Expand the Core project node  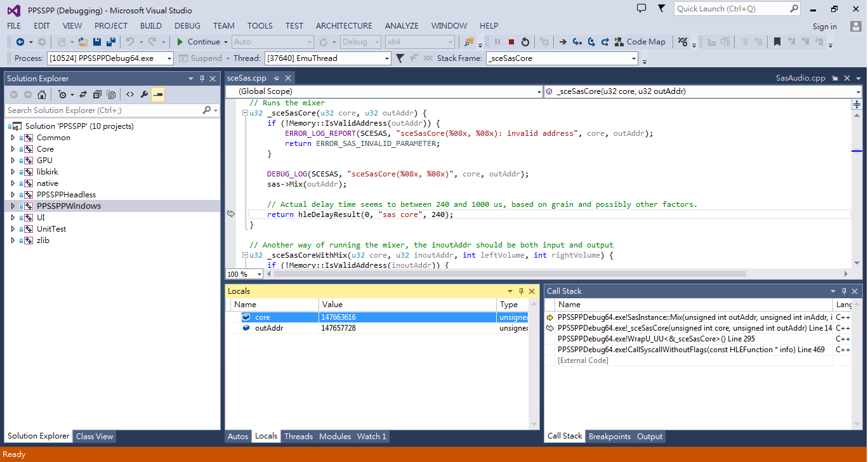tap(13, 149)
